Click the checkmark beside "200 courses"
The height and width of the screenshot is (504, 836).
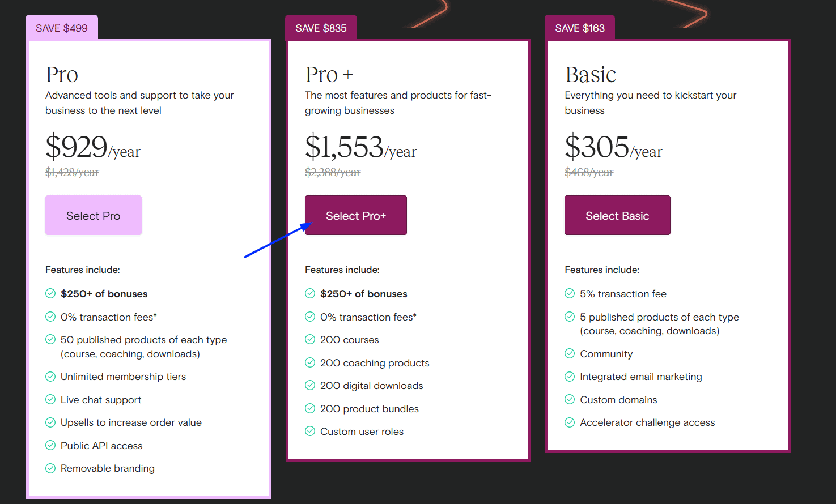point(310,339)
